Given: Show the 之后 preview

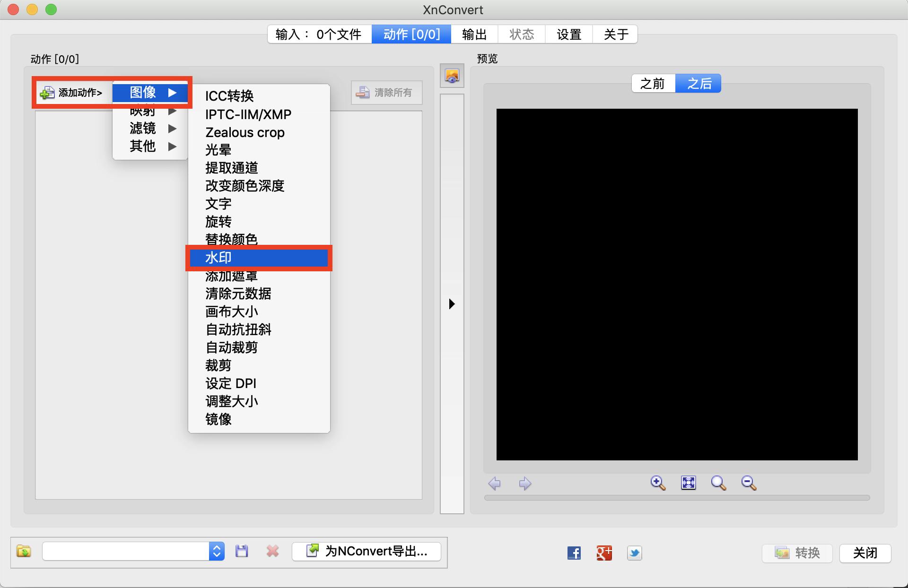Looking at the screenshot, I should click(x=698, y=84).
